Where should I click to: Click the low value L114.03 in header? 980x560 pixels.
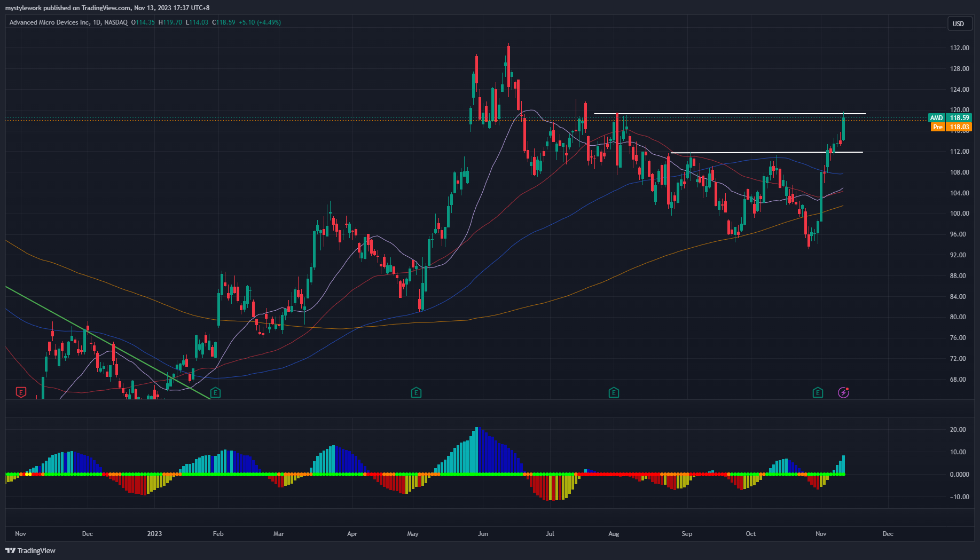coord(197,22)
